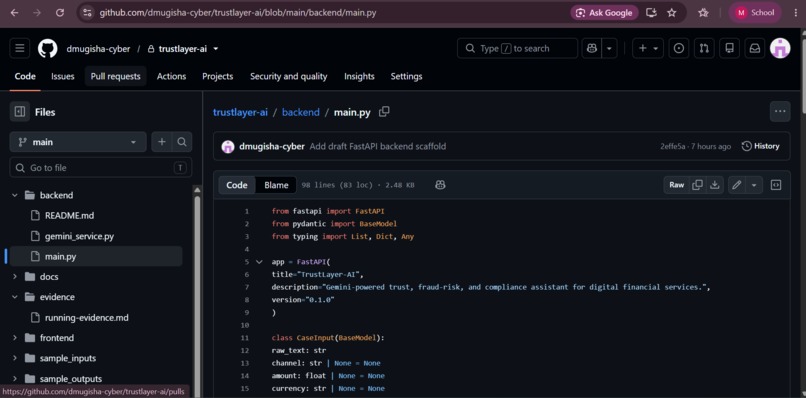Bookmark this page with the star icon
The width and height of the screenshot is (806, 398).
(671, 13)
